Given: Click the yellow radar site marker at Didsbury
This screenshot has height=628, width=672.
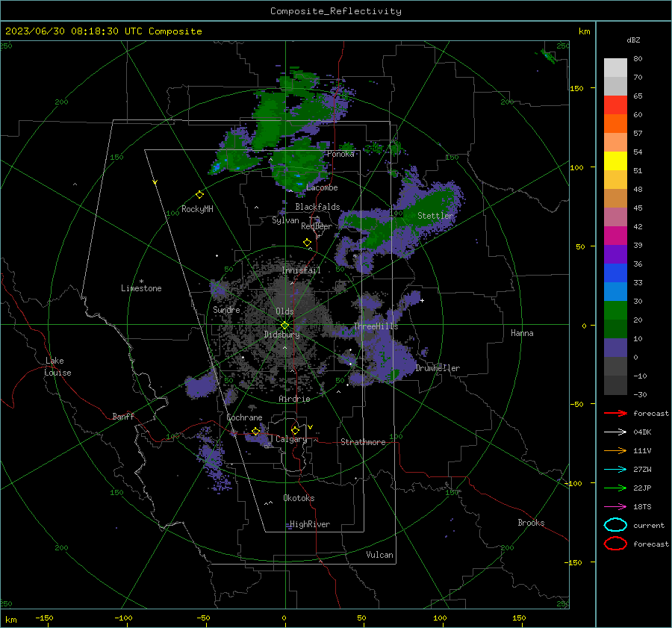Looking at the screenshot, I should pyautogui.click(x=285, y=325).
